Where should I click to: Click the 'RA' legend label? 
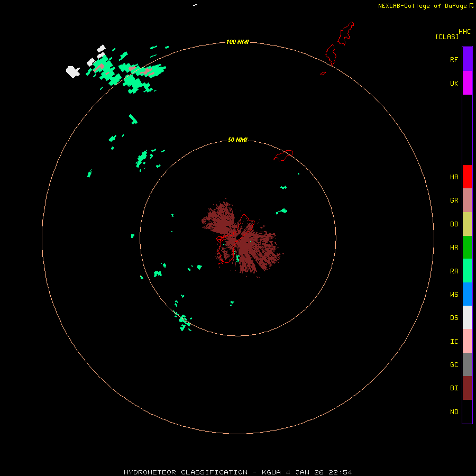point(454,271)
